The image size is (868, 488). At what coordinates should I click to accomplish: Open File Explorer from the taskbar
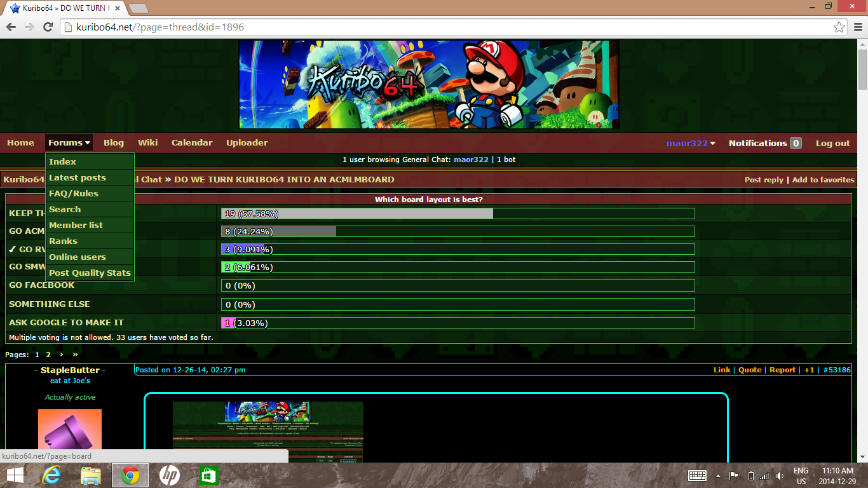coord(91,475)
